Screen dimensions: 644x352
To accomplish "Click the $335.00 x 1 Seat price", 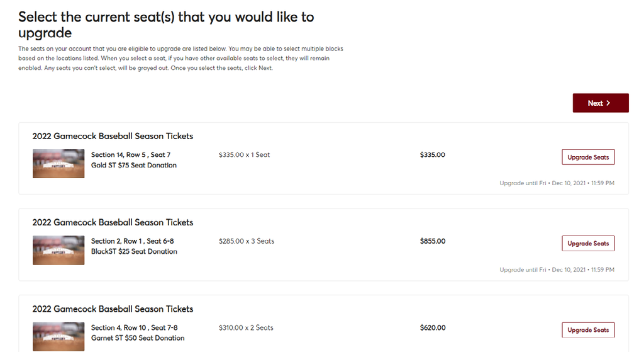I will click(244, 155).
